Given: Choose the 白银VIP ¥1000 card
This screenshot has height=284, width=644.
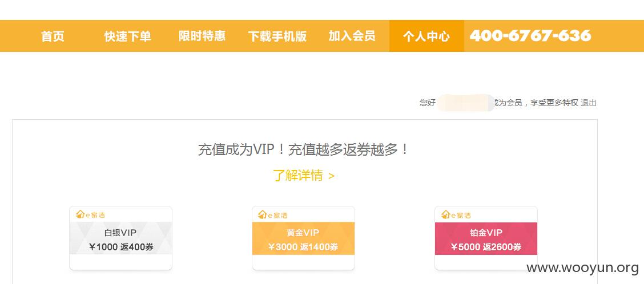Looking at the screenshot, I should (121, 238).
